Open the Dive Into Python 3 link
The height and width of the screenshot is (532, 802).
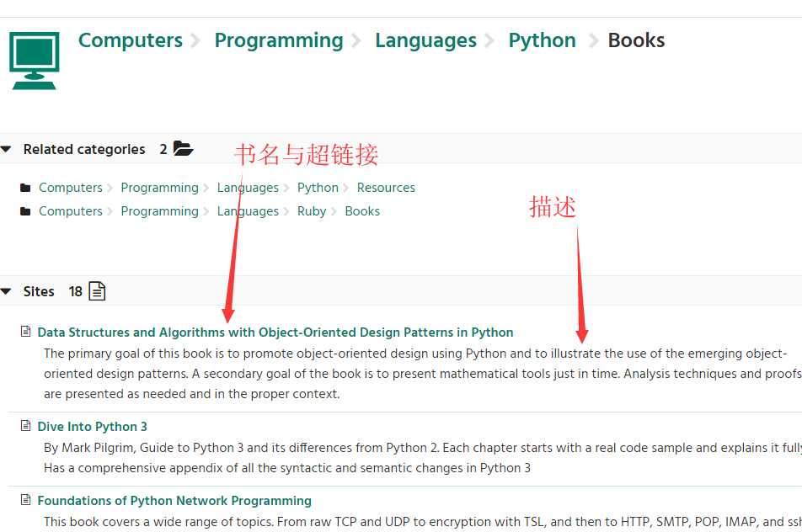92,426
